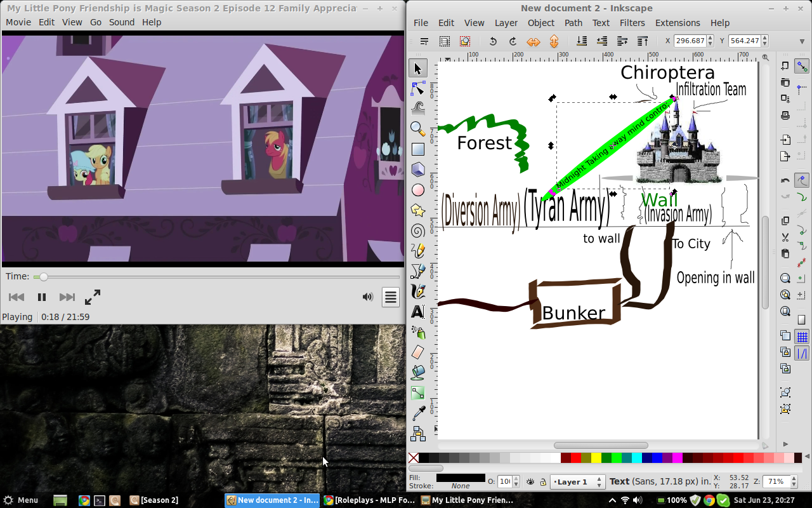812x508 pixels.
Task: Click the Print icon in Inkscape
Action: point(785,116)
